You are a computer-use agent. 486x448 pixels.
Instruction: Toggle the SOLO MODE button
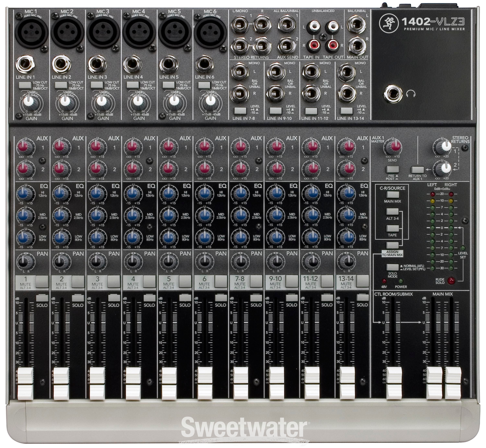pyautogui.click(x=393, y=267)
